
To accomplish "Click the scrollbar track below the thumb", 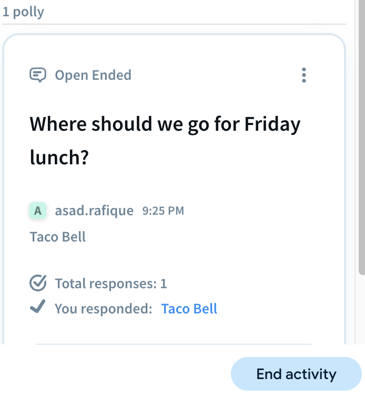I will 361,310.
